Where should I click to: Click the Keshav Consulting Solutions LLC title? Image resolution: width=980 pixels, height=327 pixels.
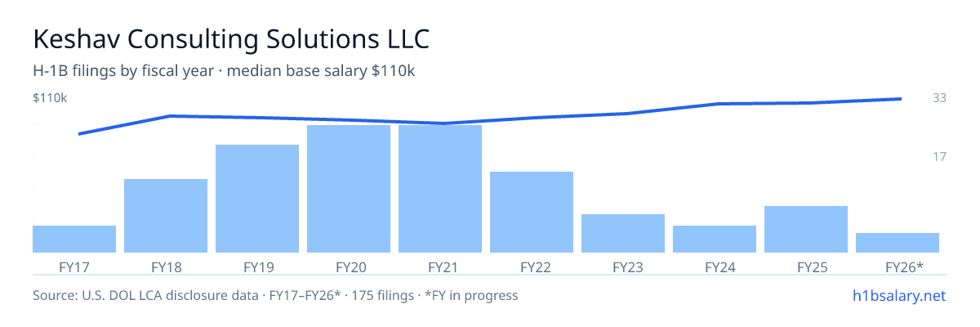(231, 39)
